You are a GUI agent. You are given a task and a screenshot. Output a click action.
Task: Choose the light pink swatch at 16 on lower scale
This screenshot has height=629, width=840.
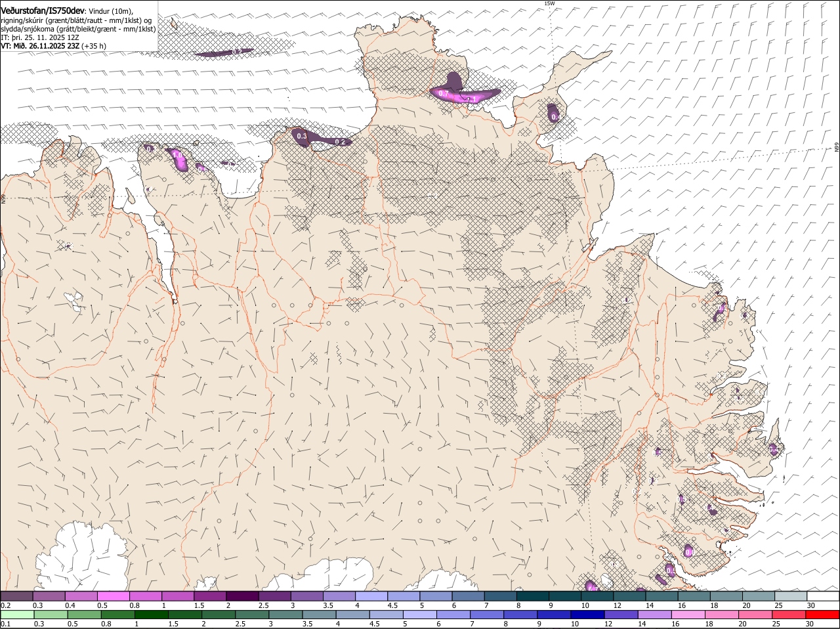[688, 615]
